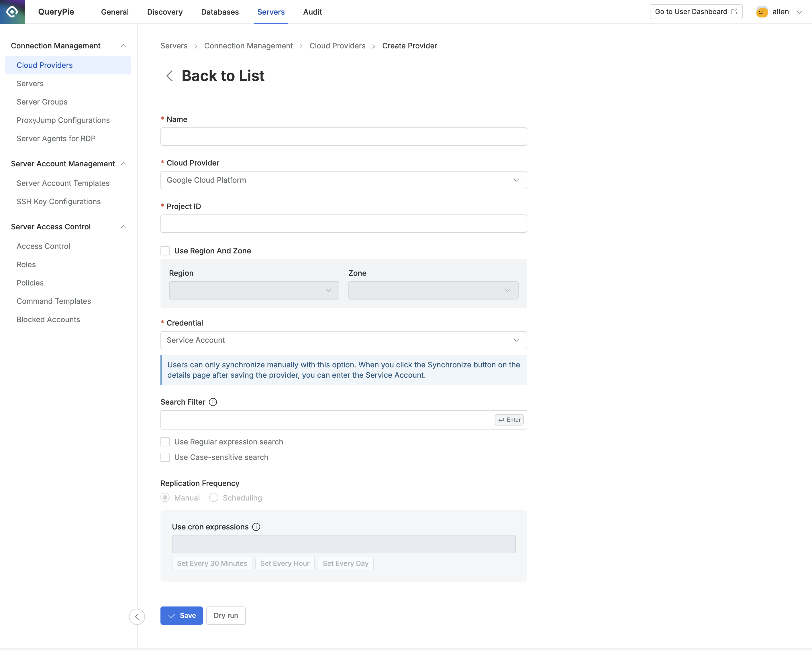Screen dimensions: 812x650
Task: Switch to the Servers tab
Action: (271, 12)
